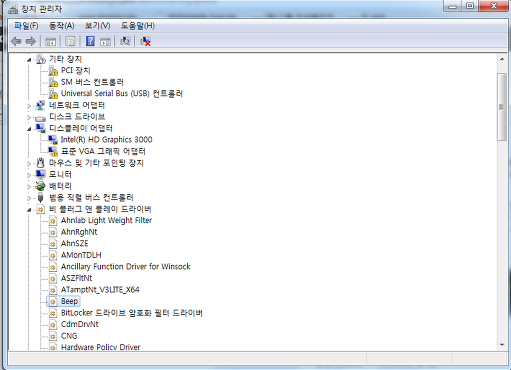
Task: Open the 파일(F) menu
Action: [26, 26]
